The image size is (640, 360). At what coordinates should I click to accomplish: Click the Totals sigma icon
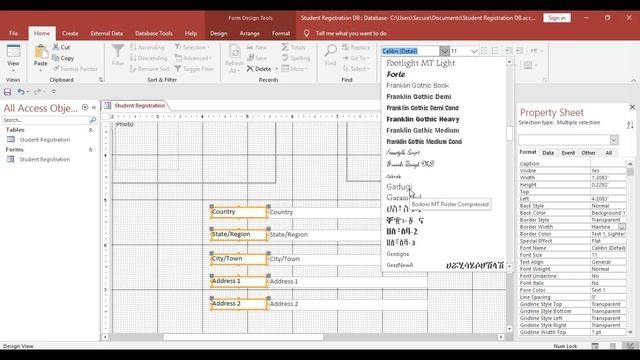click(285, 47)
